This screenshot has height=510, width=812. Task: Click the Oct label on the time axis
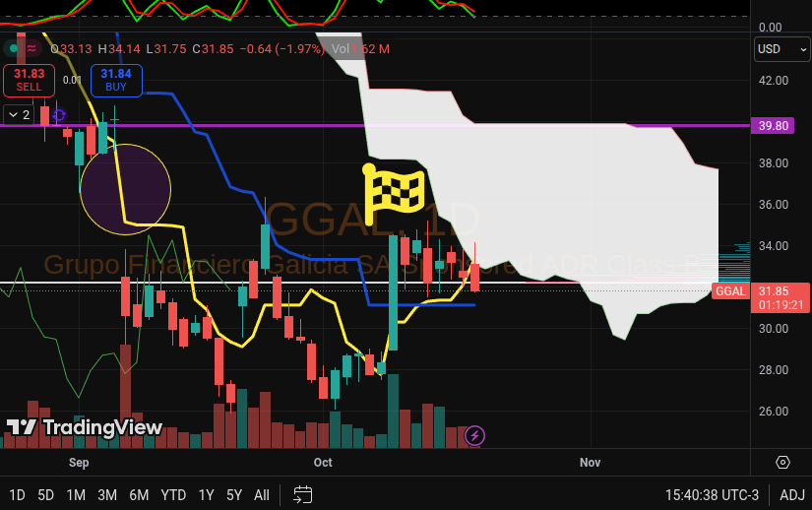[323, 463]
